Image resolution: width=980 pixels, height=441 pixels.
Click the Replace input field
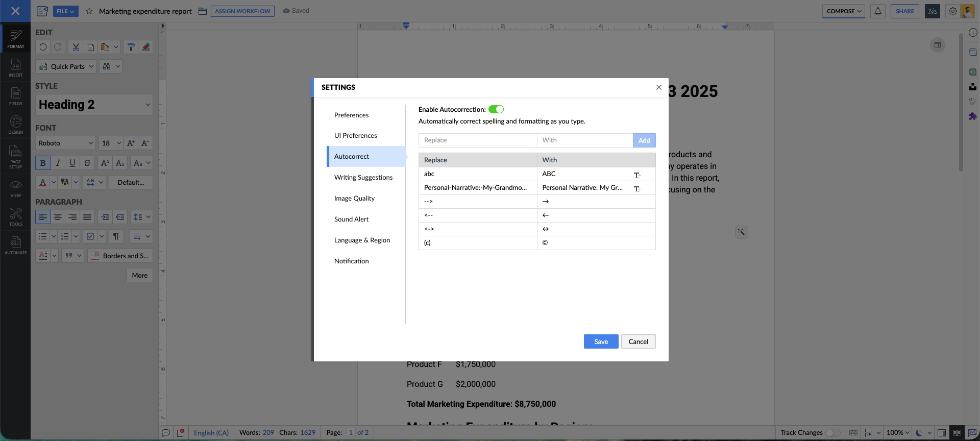click(477, 140)
